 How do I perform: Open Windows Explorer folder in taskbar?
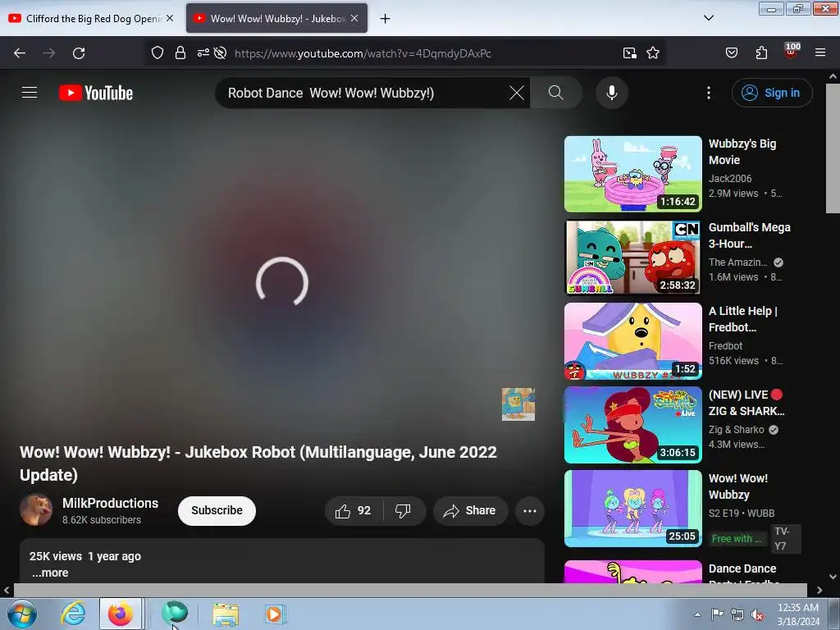(x=226, y=614)
